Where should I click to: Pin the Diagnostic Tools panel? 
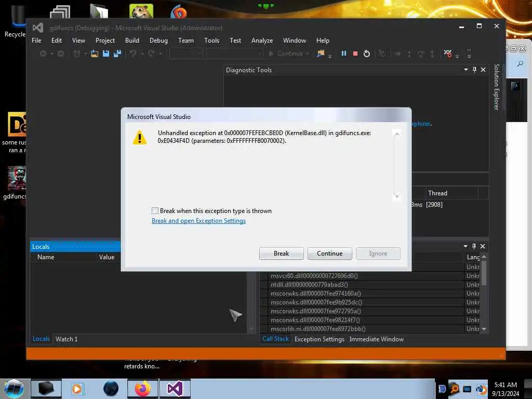(x=475, y=70)
